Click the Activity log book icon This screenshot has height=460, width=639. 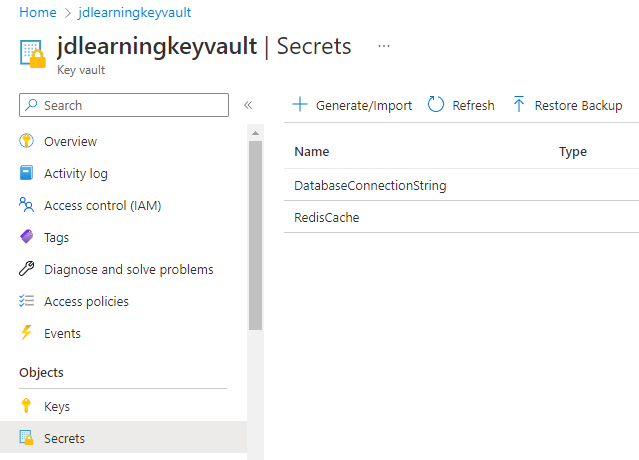26,173
